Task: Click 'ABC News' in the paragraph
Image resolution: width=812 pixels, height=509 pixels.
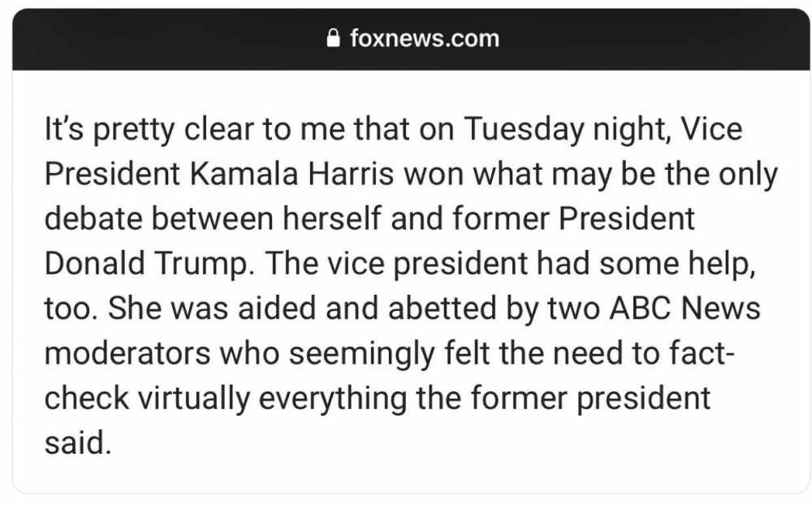Action: [685, 308]
